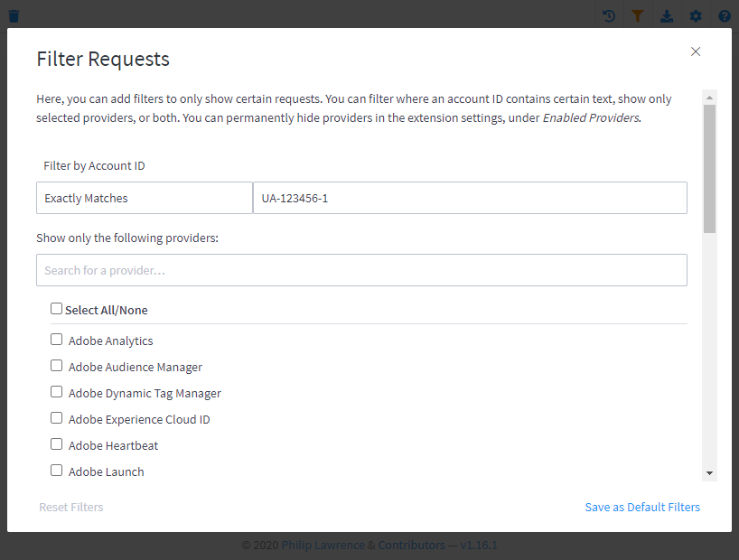Open the request history icon
This screenshot has height=560, width=739.
(x=609, y=16)
